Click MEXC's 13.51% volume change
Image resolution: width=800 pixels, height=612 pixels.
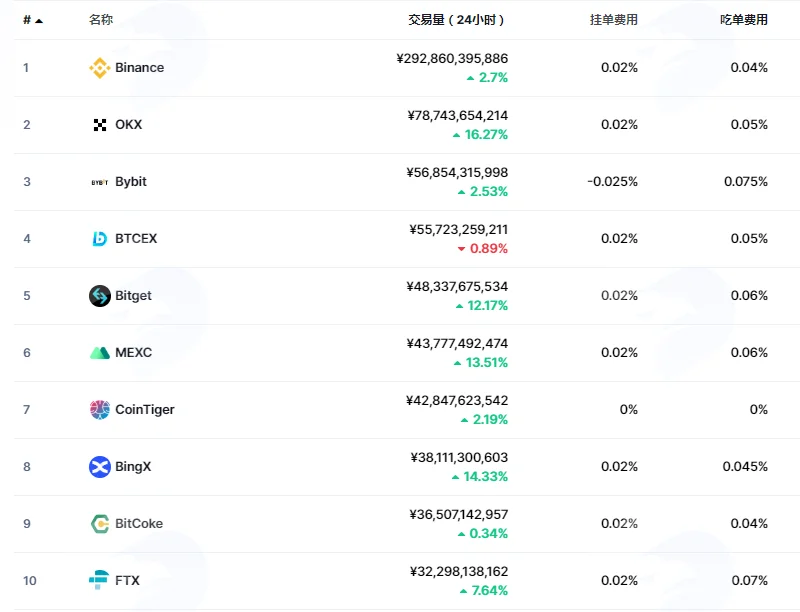tap(481, 363)
